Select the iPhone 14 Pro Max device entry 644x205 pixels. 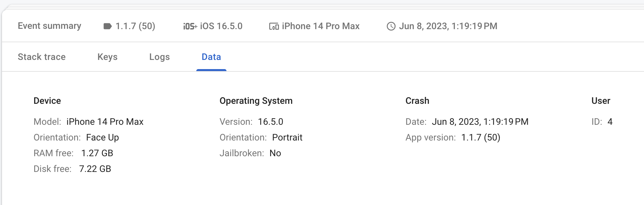click(321, 26)
